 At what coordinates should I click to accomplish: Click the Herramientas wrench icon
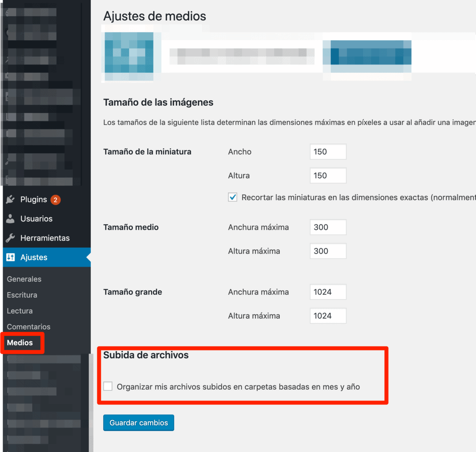click(x=10, y=238)
